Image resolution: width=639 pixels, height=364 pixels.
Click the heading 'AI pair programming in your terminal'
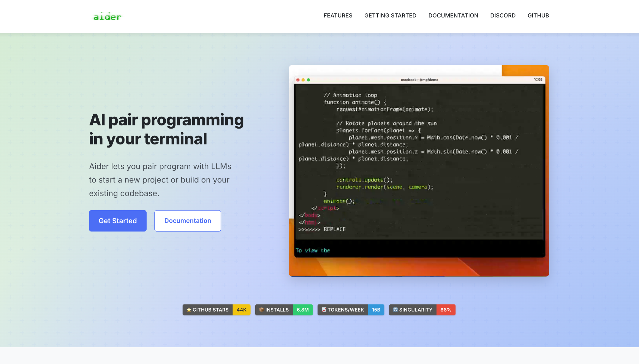(167, 129)
